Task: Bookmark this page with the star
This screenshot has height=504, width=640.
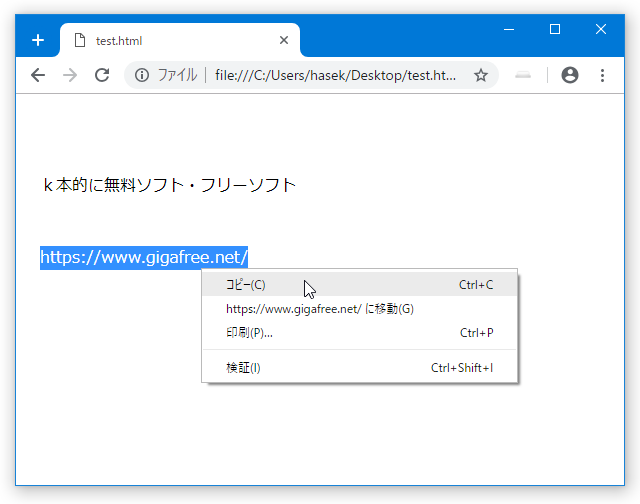Action: 481,75
